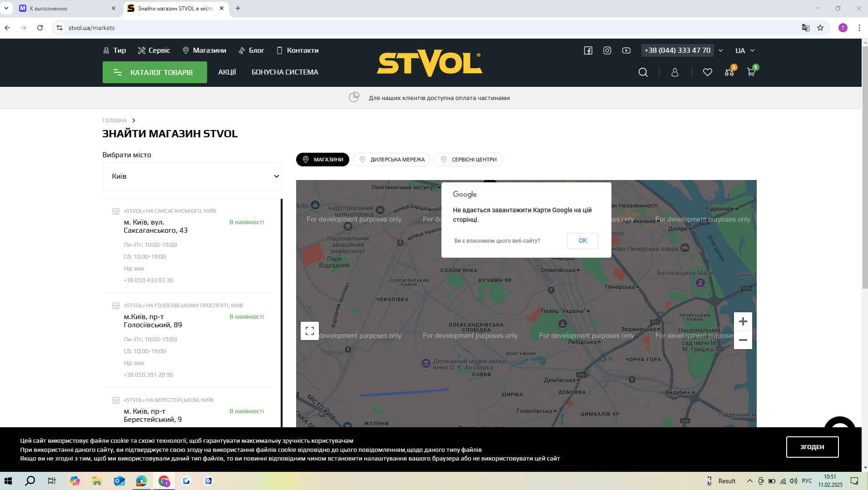This screenshot has width=868, height=490.
Task: Open the Сервіс menu item
Action: [154, 50]
